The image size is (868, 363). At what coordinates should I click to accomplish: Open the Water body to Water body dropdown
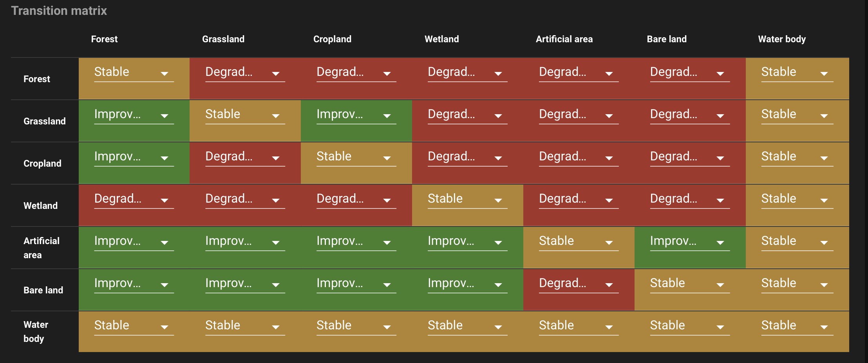(797, 326)
